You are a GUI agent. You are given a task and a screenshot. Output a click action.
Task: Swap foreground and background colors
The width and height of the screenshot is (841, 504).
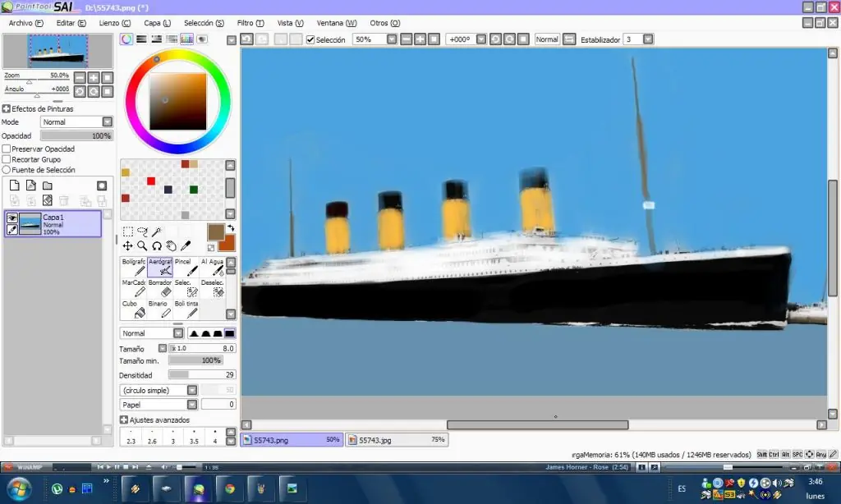[x=231, y=228]
